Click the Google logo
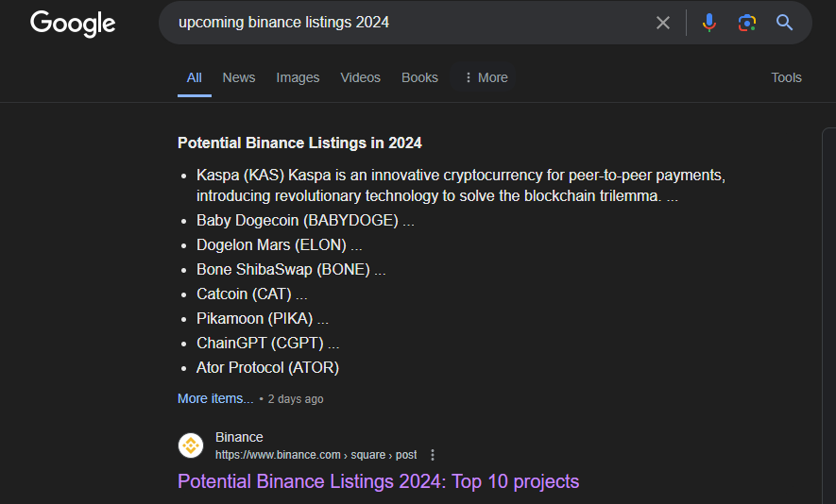 (73, 24)
